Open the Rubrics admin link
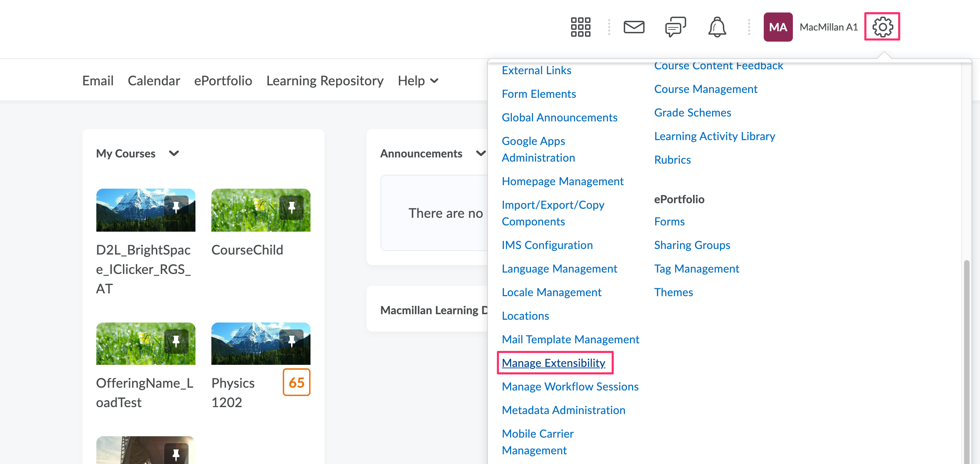The height and width of the screenshot is (464, 980). click(672, 160)
